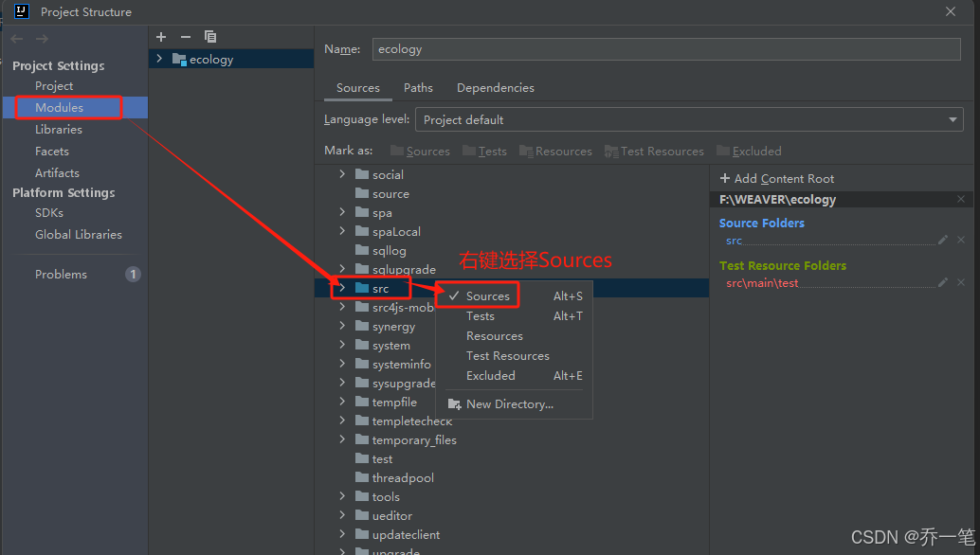Expand the social folder

pyautogui.click(x=342, y=174)
